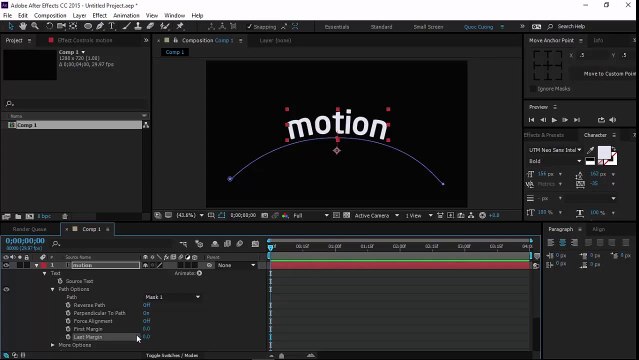Click the take snapshot camera icon
Viewport: 639px width, 360px height.
coord(264,215)
